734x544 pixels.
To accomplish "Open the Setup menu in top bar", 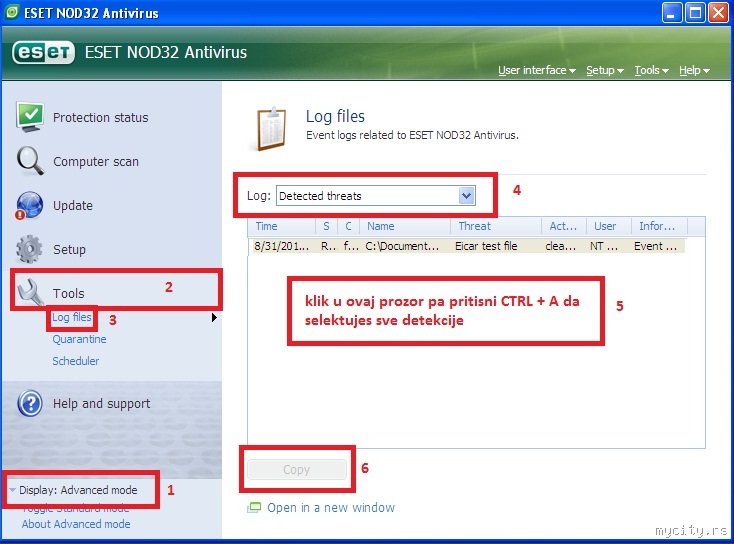I will click(605, 70).
